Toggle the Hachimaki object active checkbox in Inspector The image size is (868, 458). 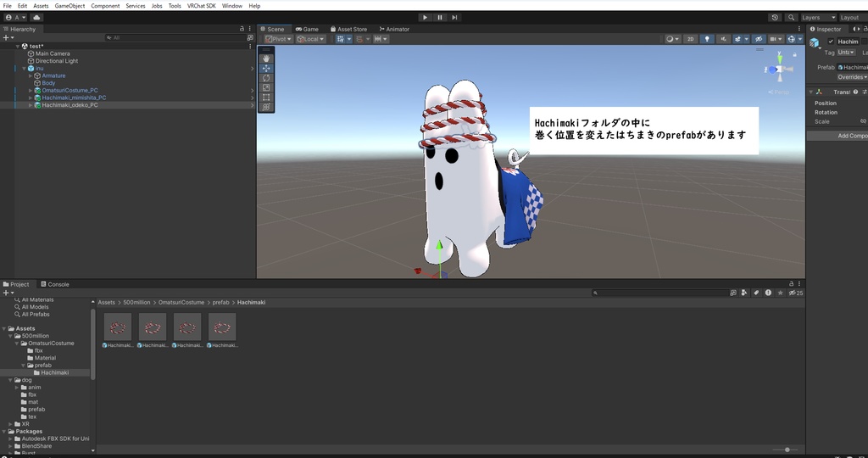coord(831,42)
